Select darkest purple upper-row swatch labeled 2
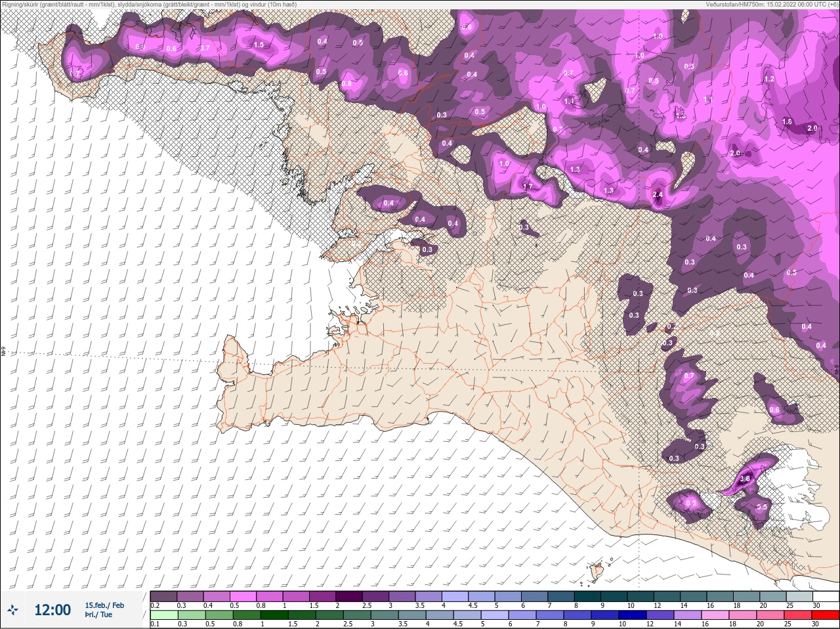Screen dimensions: 840x629 349,596
